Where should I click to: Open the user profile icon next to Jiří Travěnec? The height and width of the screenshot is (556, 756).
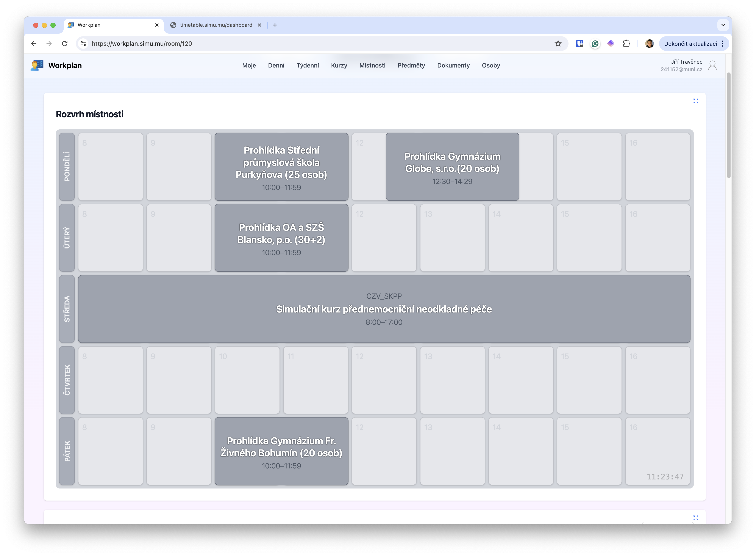[713, 65]
